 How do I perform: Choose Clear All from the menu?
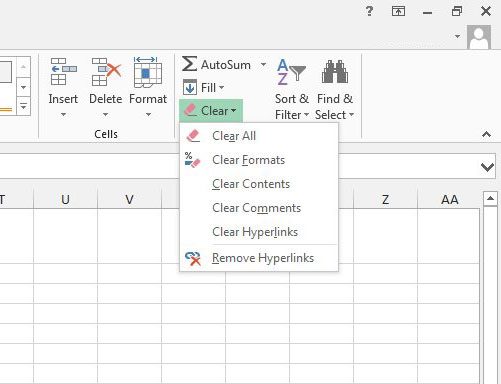click(259, 136)
